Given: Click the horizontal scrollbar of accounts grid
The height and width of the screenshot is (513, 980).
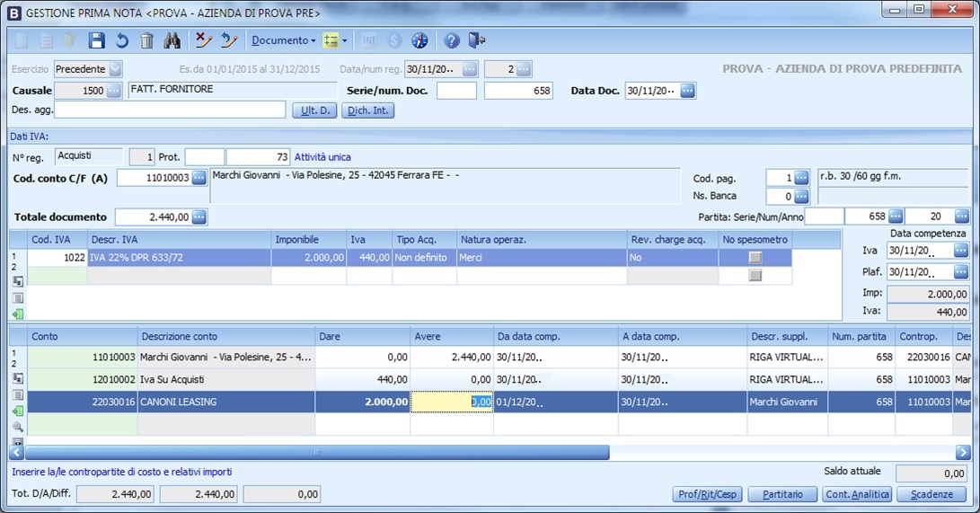Looking at the screenshot, I should click(x=317, y=452).
